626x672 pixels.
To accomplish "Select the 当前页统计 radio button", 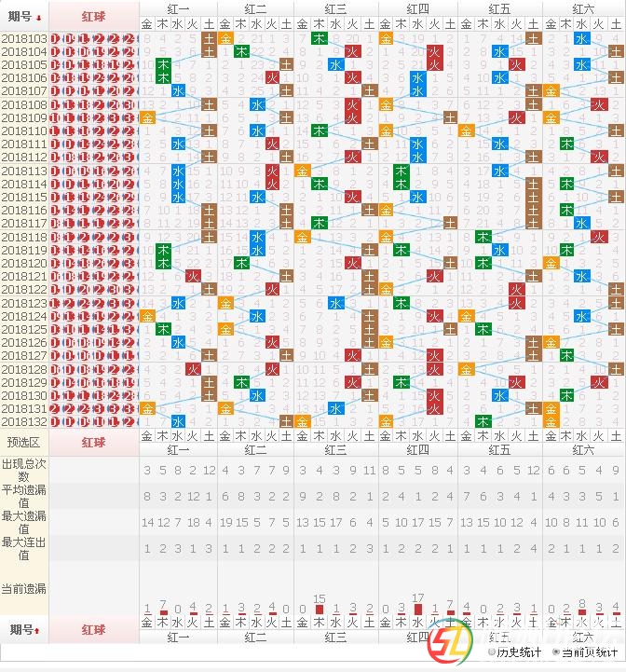I will [x=556, y=652].
